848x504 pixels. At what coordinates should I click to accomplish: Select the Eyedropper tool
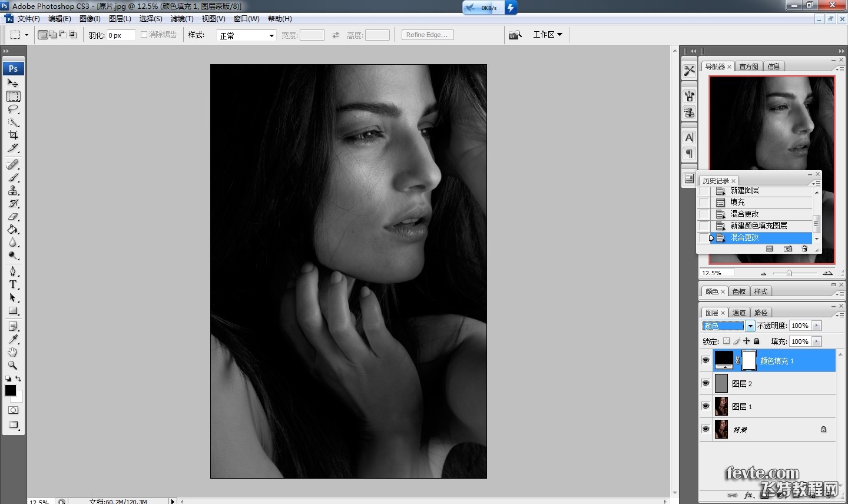coord(13,339)
